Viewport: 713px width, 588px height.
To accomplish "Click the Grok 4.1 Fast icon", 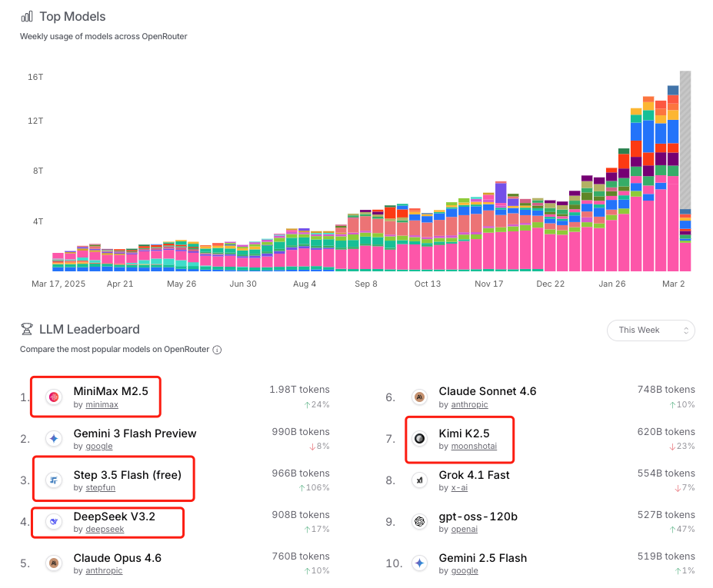I will [x=419, y=480].
